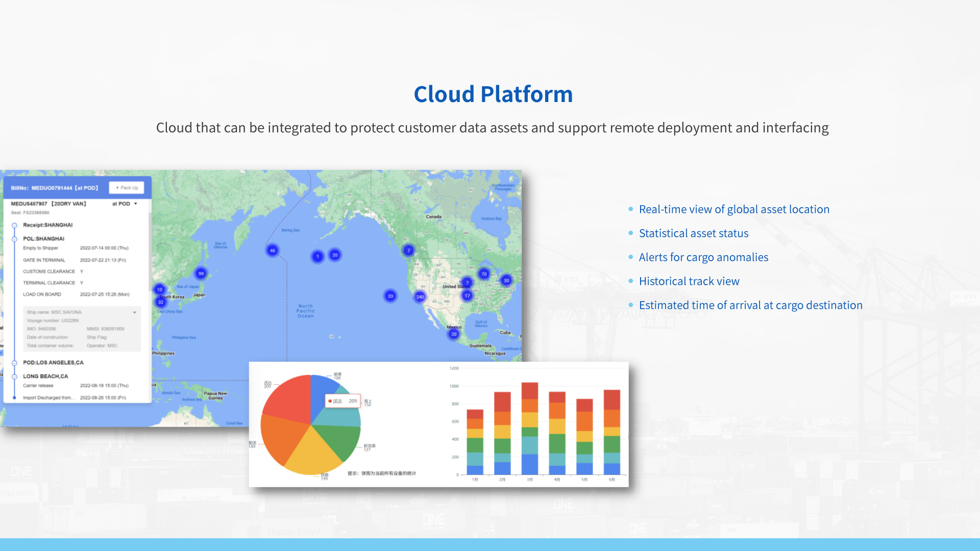Image resolution: width=980 pixels, height=551 pixels.
Task: Select the LONG BEACH,CA timeline node
Action: (14, 377)
